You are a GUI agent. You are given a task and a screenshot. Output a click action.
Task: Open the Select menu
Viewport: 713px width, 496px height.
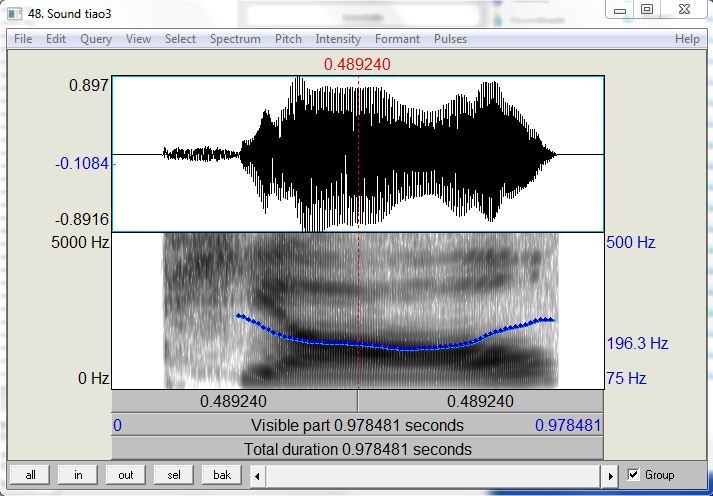[180, 39]
